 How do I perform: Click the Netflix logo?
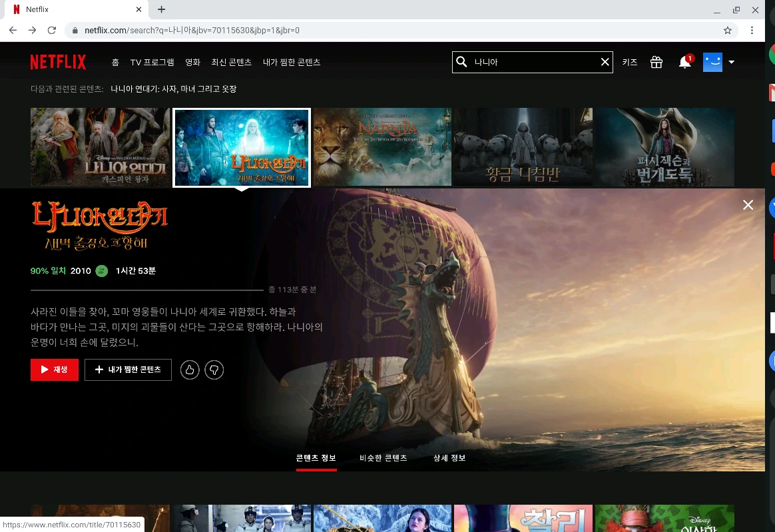pos(58,62)
